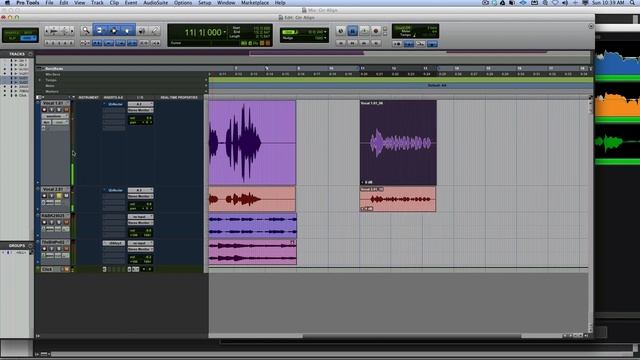The image size is (640, 360).
Task: Record-enable the Vocal 1.01 track
Action: tap(44, 110)
